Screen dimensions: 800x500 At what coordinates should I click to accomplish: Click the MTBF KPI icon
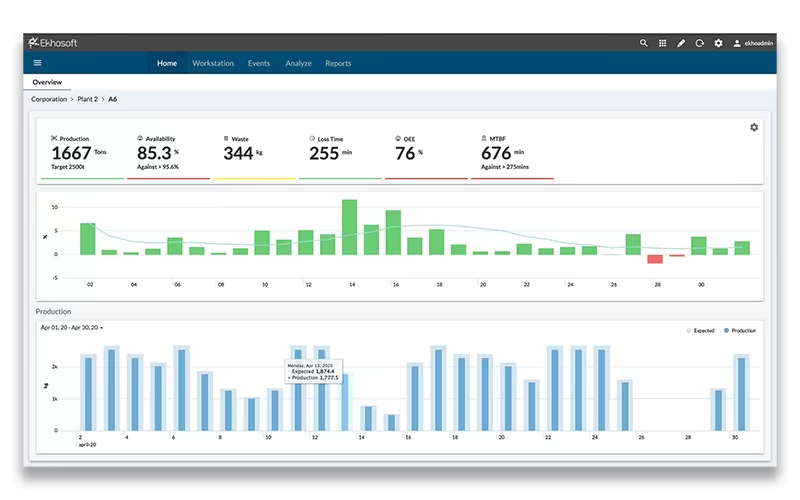(x=484, y=138)
